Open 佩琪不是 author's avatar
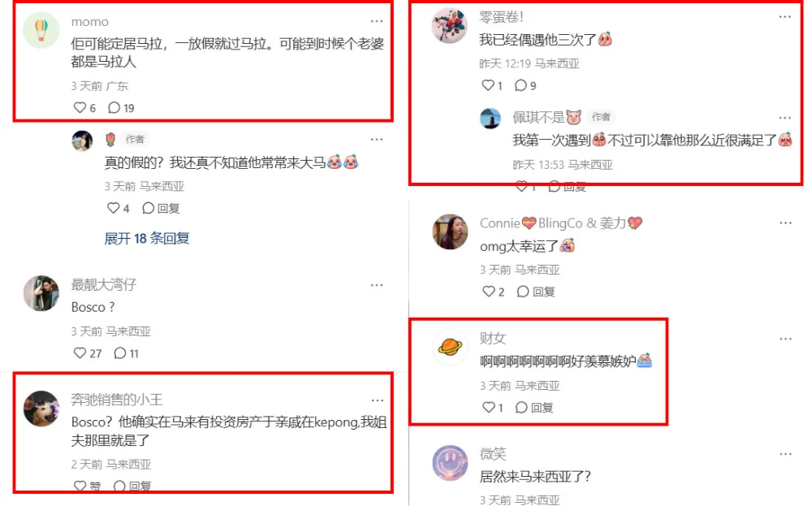The height and width of the screenshot is (506, 812). click(x=490, y=118)
